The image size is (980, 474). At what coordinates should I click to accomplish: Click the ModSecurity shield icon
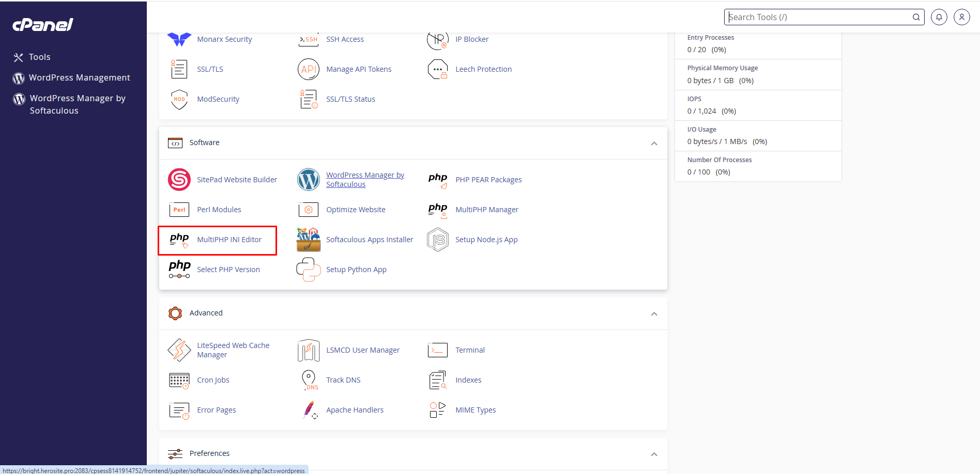point(179,99)
